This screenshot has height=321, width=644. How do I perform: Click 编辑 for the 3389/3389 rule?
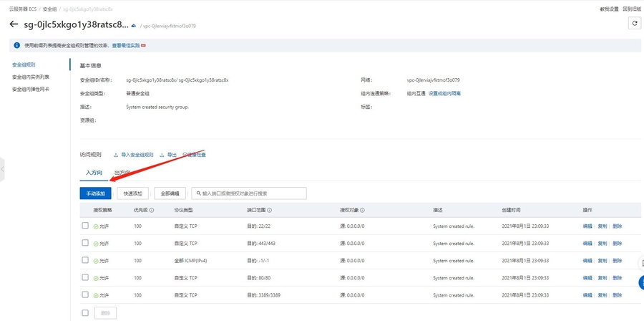click(587, 295)
